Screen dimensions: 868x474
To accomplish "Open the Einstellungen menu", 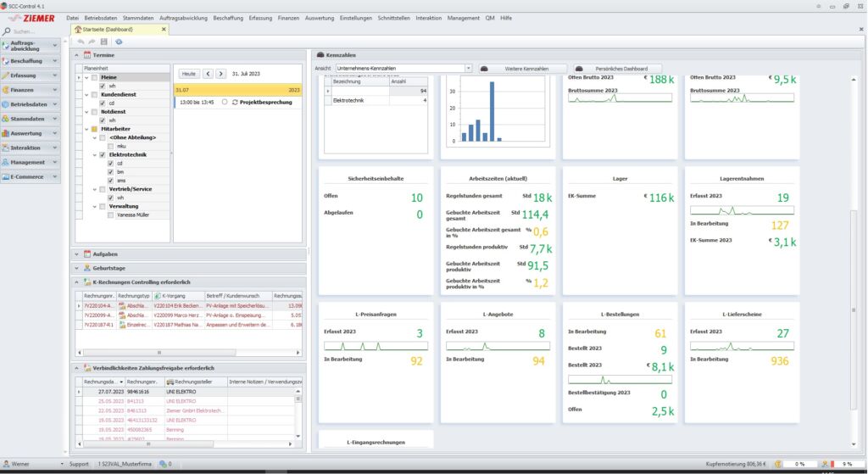I will tap(354, 18).
